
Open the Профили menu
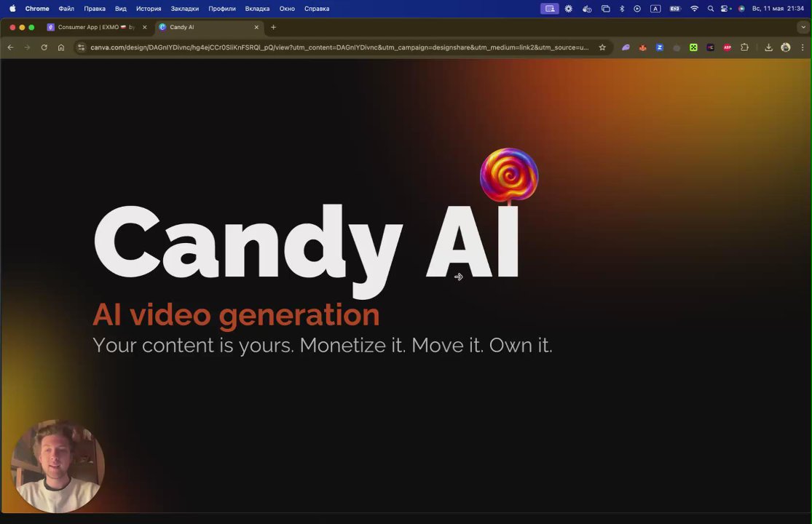(222, 8)
